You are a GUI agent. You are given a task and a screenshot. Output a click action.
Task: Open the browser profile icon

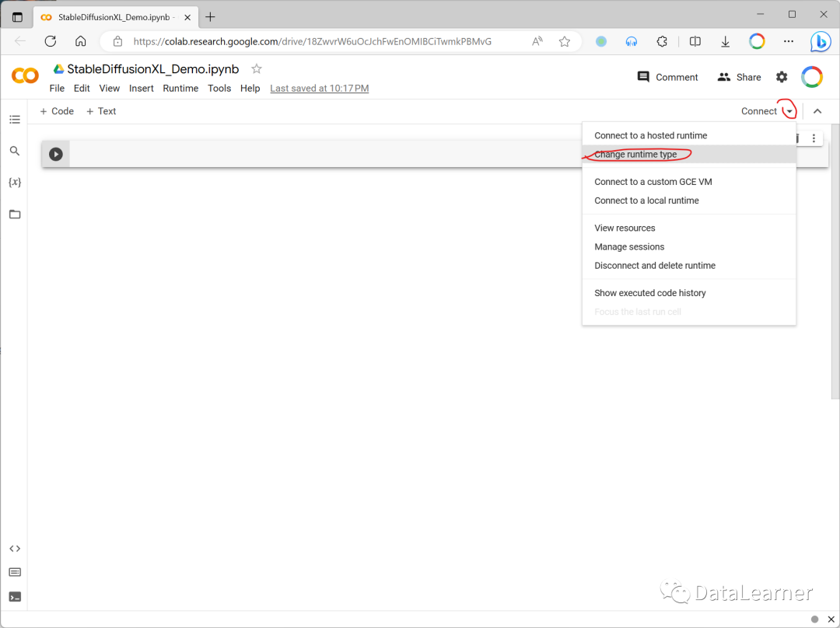(757, 41)
